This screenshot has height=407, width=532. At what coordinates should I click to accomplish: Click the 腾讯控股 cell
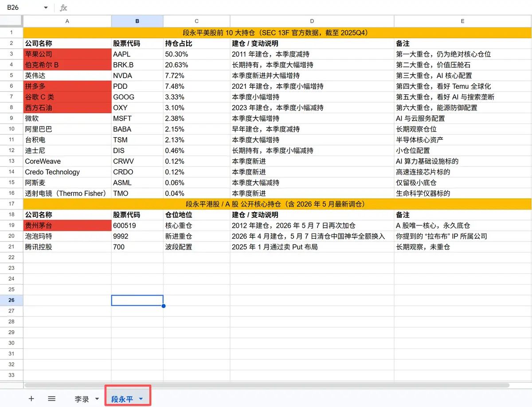click(x=67, y=247)
